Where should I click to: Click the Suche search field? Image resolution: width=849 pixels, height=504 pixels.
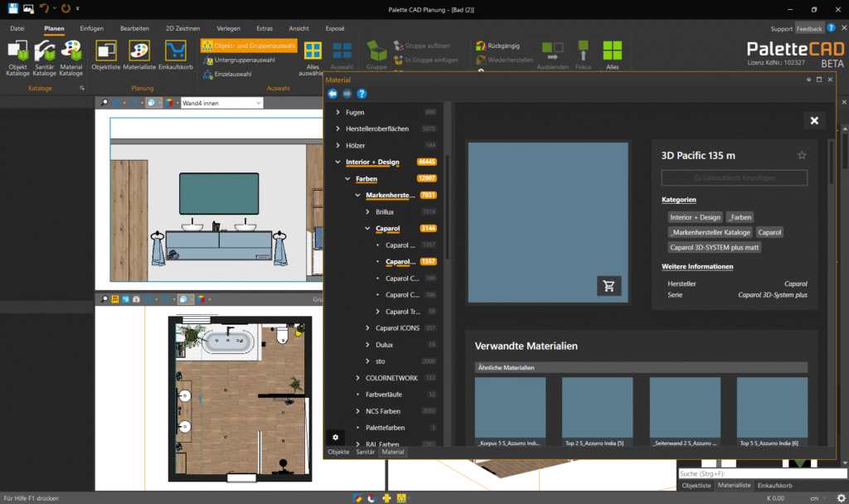(x=759, y=473)
